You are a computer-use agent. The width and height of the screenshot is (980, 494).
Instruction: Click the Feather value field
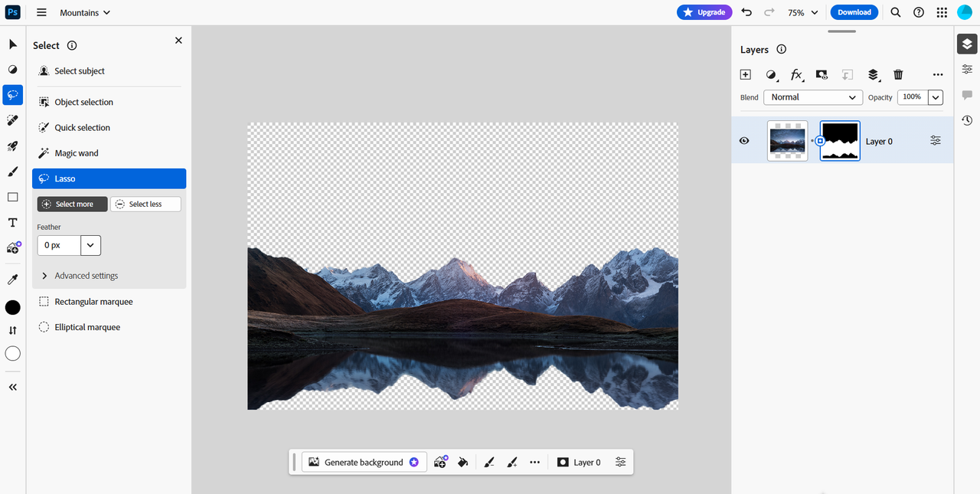click(x=59, y=245)
